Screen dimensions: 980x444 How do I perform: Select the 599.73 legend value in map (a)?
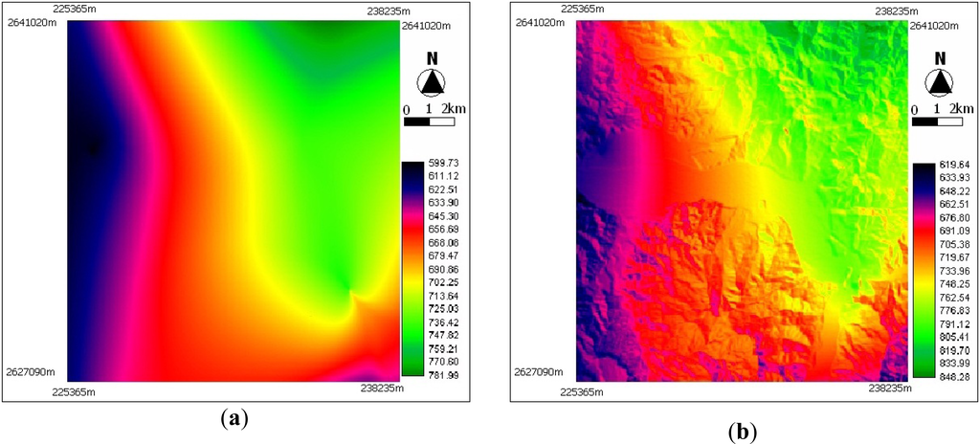click(x=441, y=164)
